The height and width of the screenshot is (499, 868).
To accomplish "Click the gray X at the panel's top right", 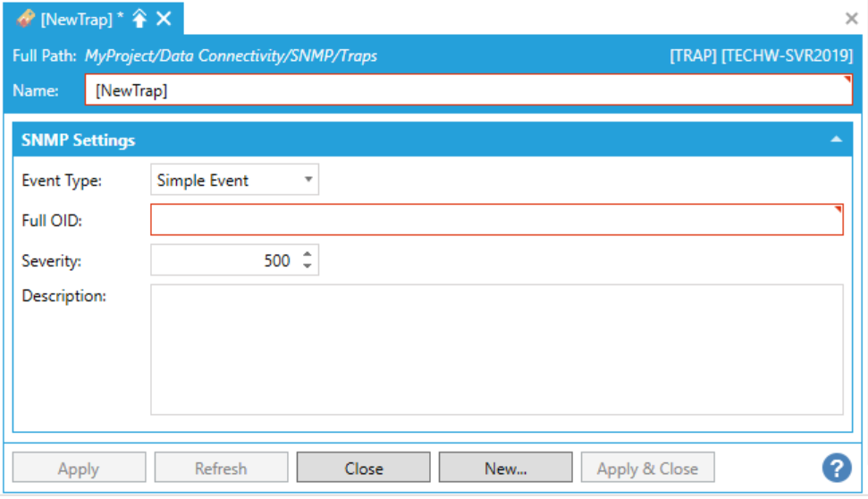I will pyautogui.click(x=851, y=19).
